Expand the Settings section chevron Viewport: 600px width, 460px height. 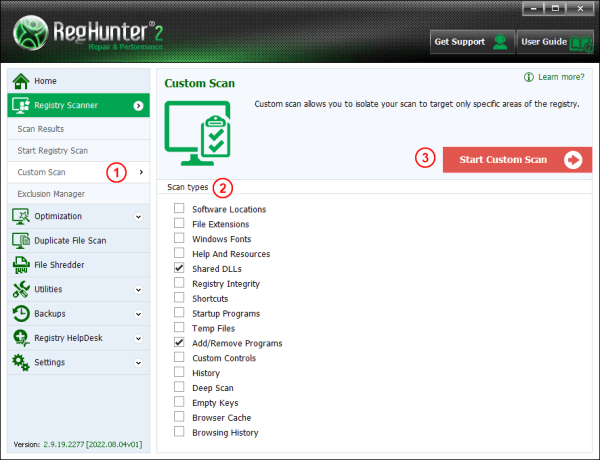[x=138, y=362]
